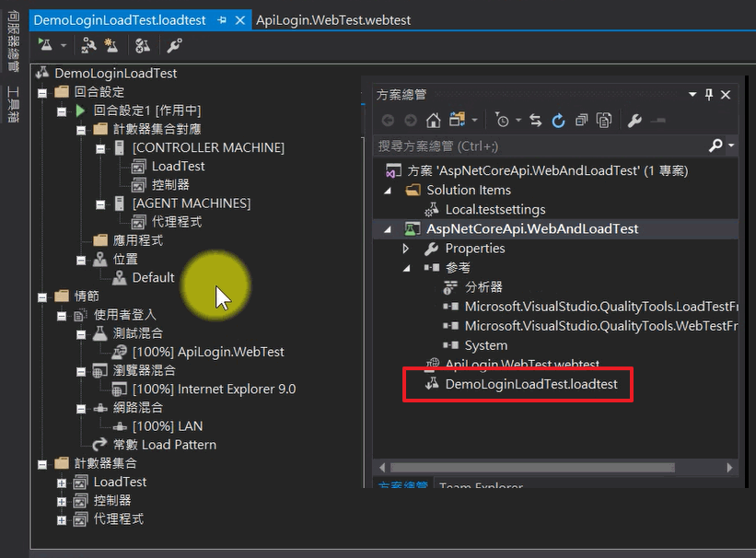The height and width of the screenshot is (558, 756).
Task: Select the [100%] LAN item
Action: [x=168, y=426]
